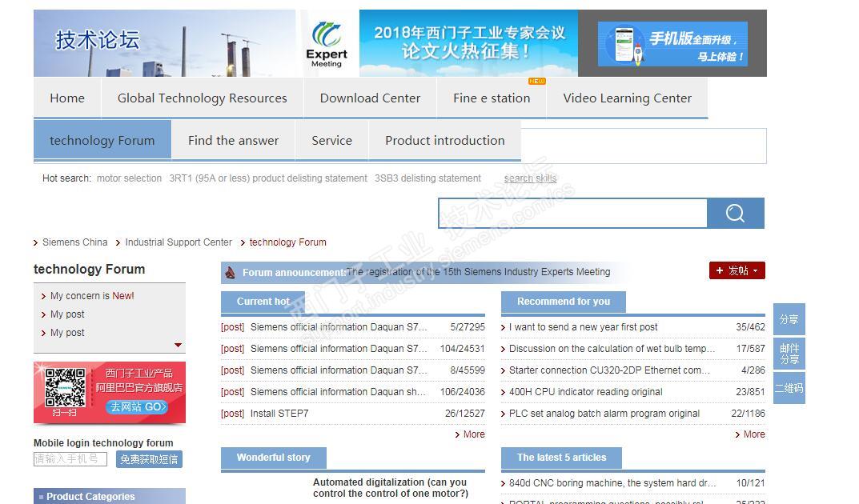The width and height of the screenshot is (859, 504).
Task: Open Global Technology Resources tab
Action: 203,98
